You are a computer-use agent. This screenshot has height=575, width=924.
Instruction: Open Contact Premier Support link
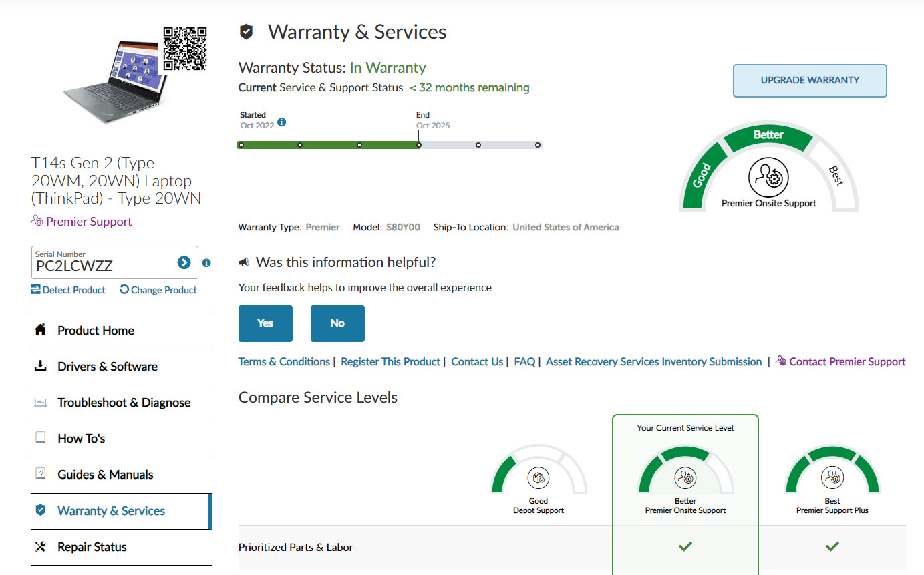[x=846, y=362]
